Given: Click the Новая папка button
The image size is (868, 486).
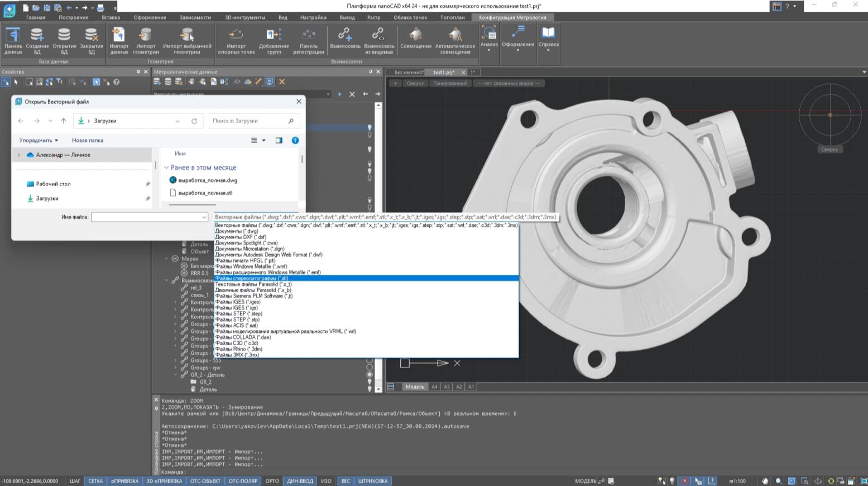Looking at the screenshot, I should click(88, 140).
